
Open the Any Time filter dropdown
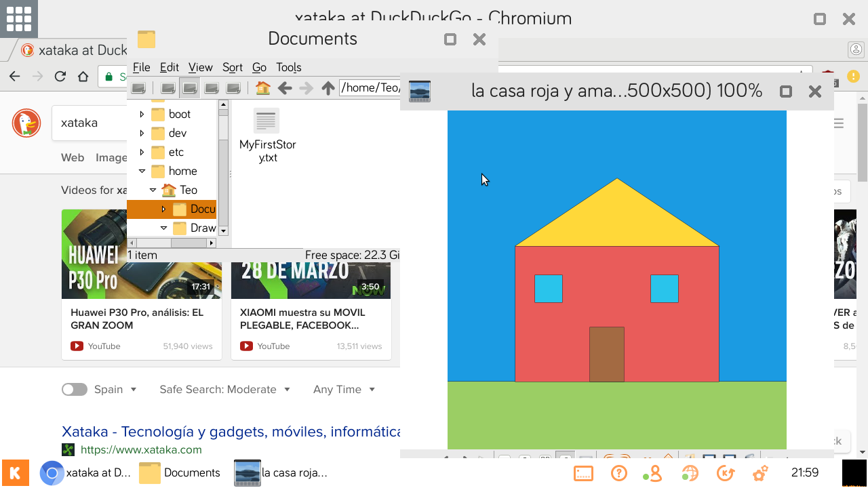click(x=344, y=389)
